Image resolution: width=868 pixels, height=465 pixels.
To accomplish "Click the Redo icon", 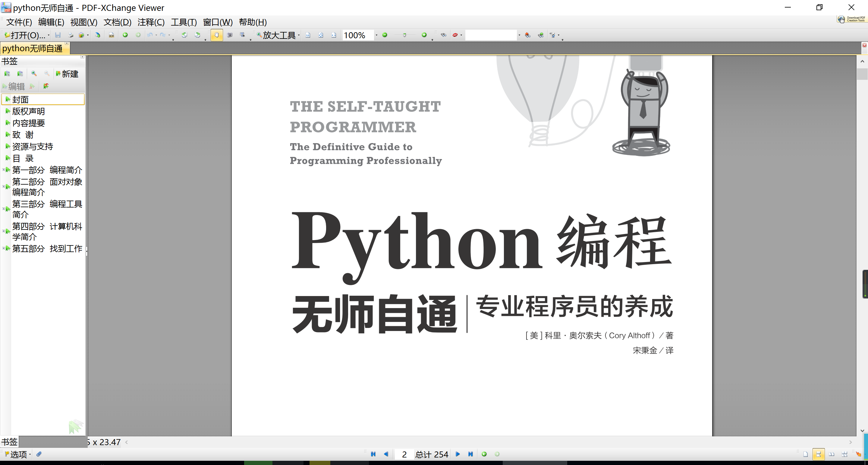I will tap(163, 35).
